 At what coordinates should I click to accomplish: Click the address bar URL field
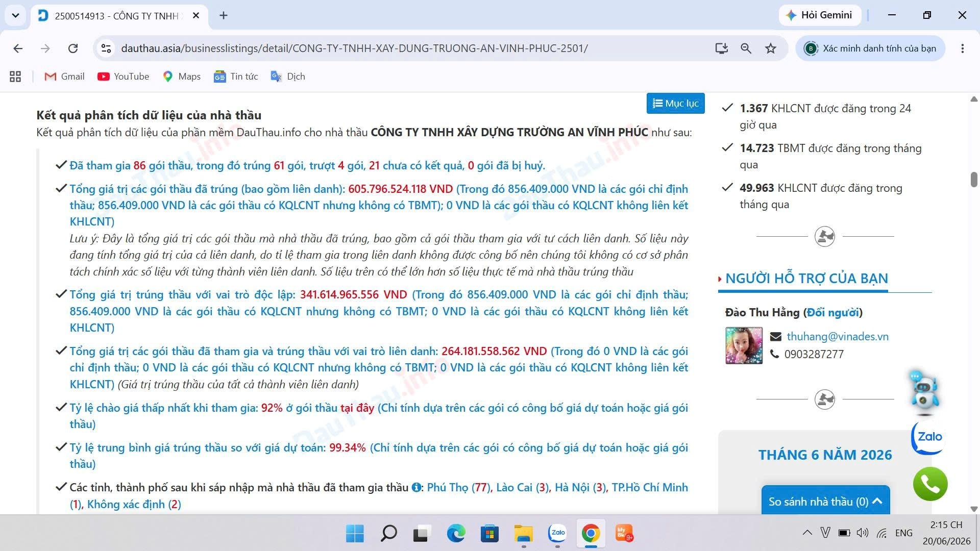tap(354, 48)
